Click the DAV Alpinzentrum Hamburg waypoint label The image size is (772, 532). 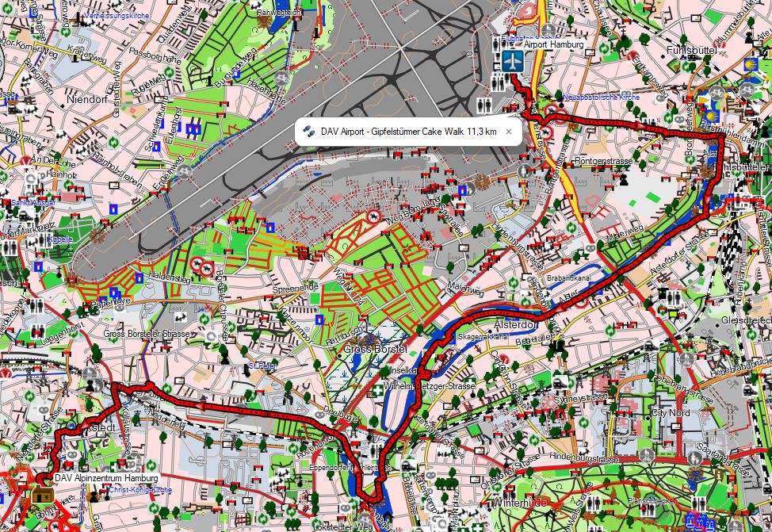[105, 479]
